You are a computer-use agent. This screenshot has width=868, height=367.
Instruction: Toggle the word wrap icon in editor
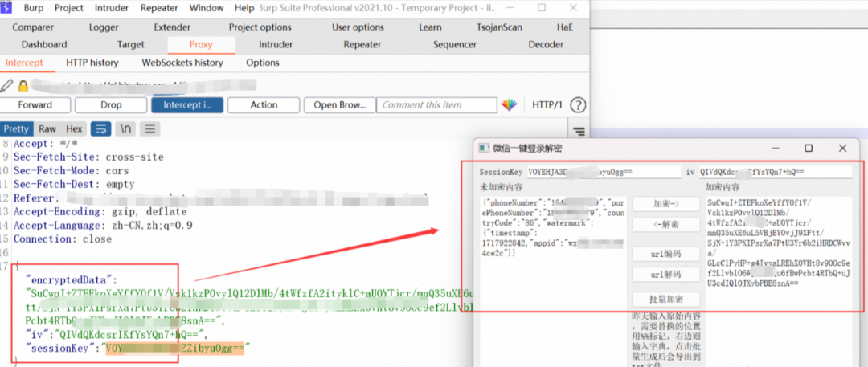[100, 129]
